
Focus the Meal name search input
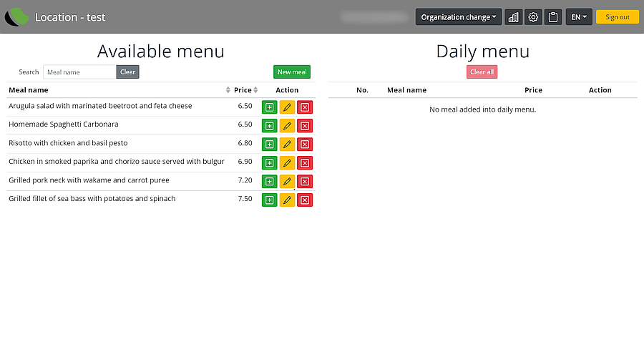pos(79,72)
